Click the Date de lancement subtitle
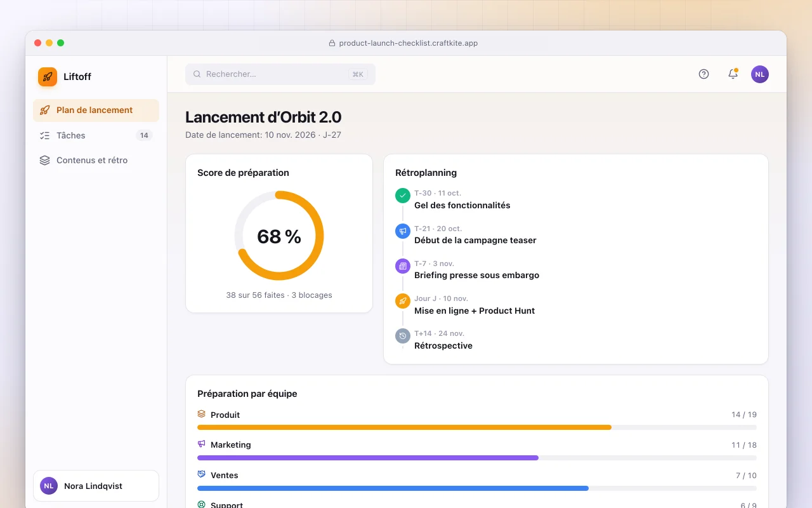 tap(263, 135)
